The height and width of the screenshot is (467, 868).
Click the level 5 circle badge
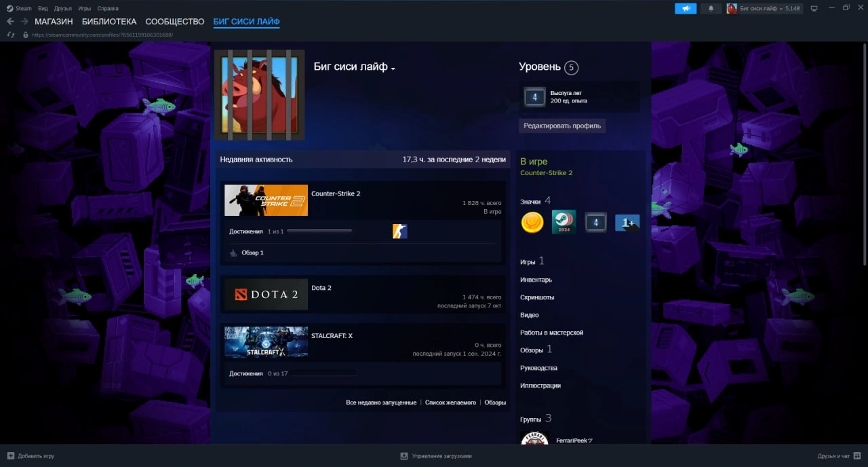tap(571, 67)
